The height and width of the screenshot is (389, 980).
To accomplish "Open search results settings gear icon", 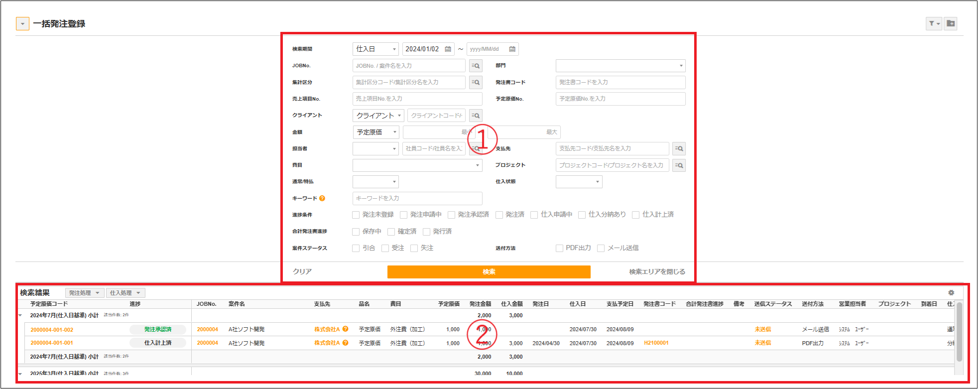I will (x=951, y=293).
